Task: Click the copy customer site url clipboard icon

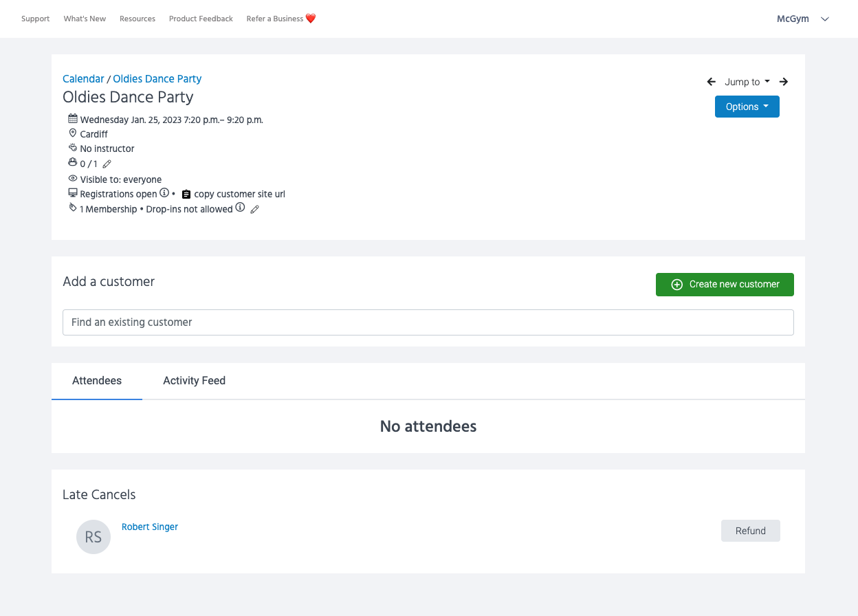Action: tap(186, 195)
